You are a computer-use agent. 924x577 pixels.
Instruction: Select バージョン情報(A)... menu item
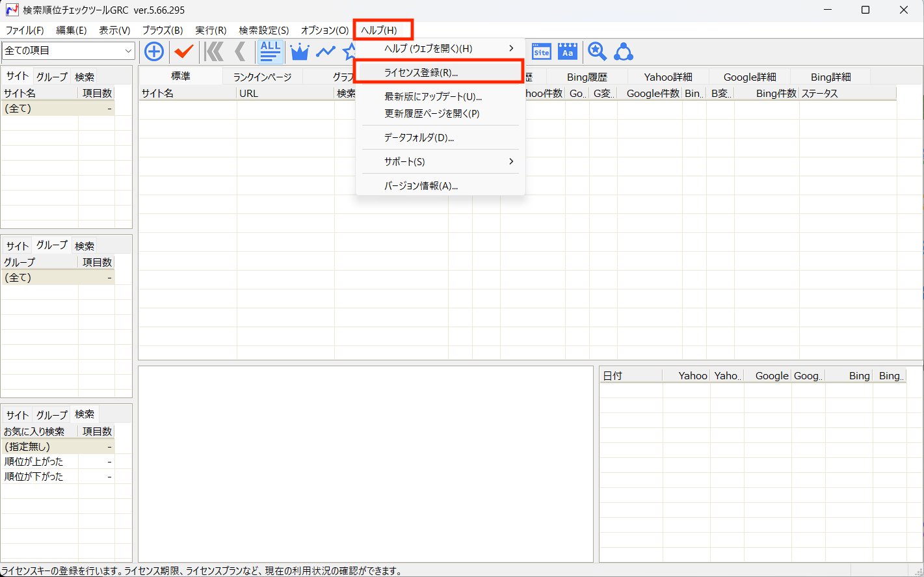click(440, 185)
